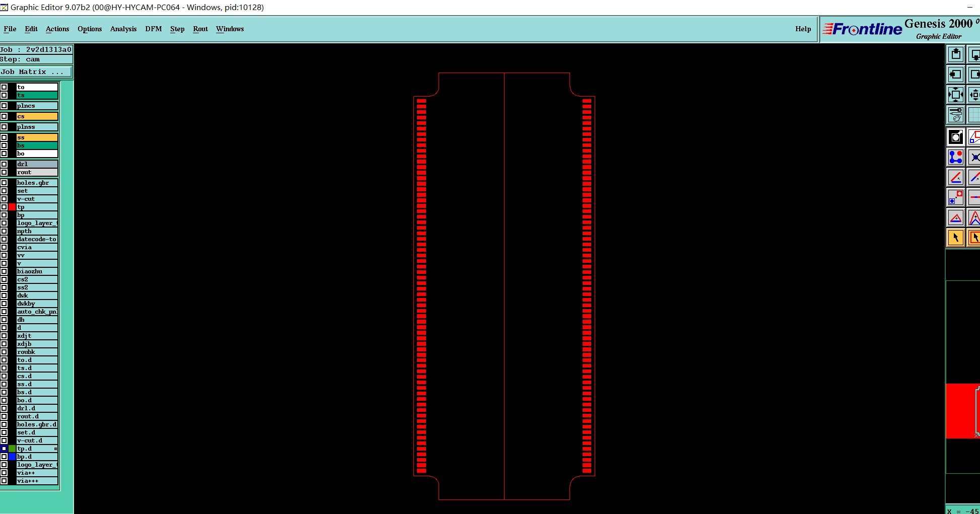
Task: Select the red triangle tool icon
Action: point(956,217)
